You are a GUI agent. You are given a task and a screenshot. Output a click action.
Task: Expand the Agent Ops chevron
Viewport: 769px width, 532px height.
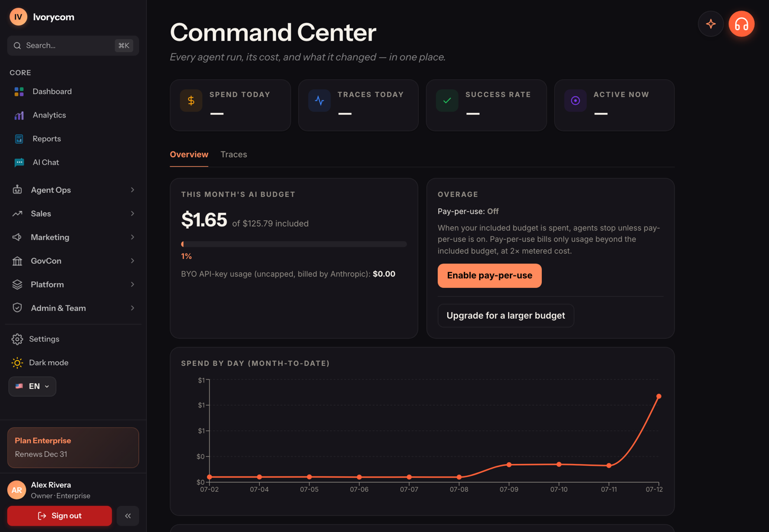tap(133, 190)
